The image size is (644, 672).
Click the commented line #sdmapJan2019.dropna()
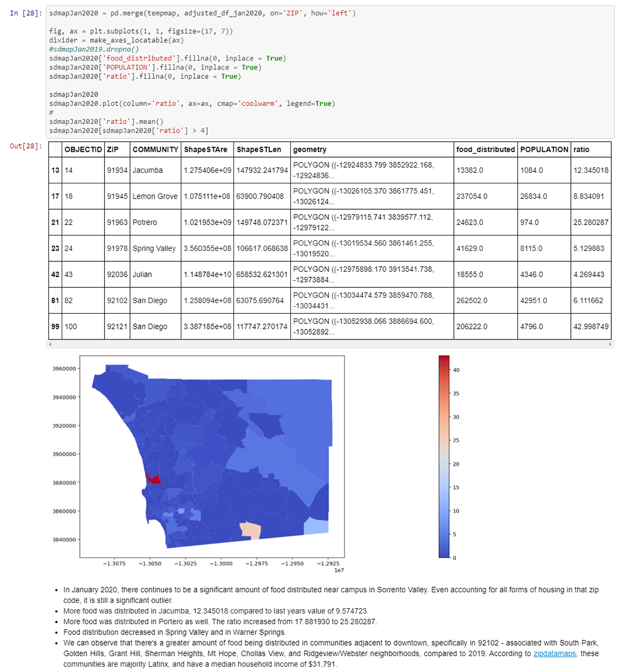[94, 49]
